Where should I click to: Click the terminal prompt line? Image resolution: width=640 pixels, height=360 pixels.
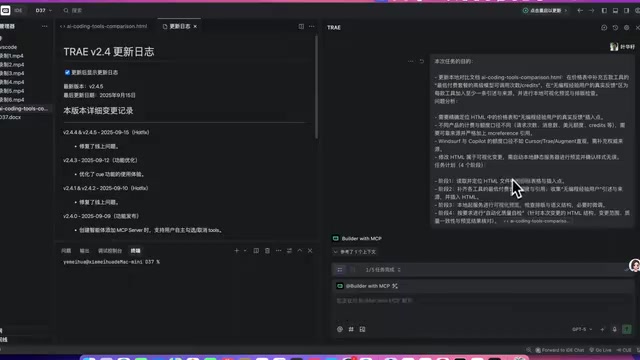point(111,262)
